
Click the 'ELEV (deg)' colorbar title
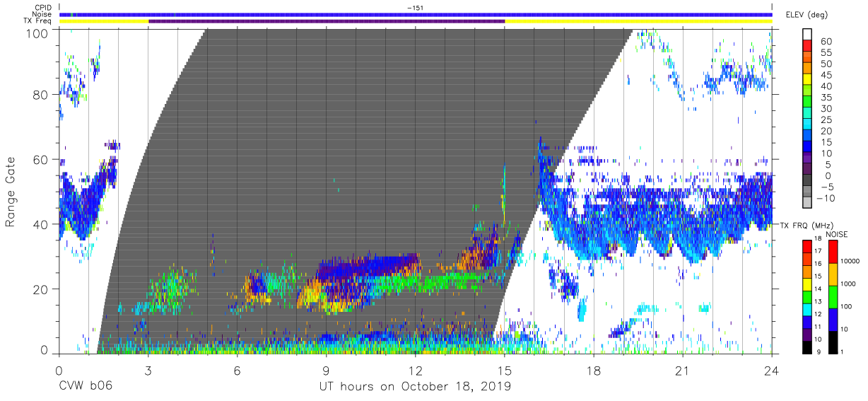[807, 15]
